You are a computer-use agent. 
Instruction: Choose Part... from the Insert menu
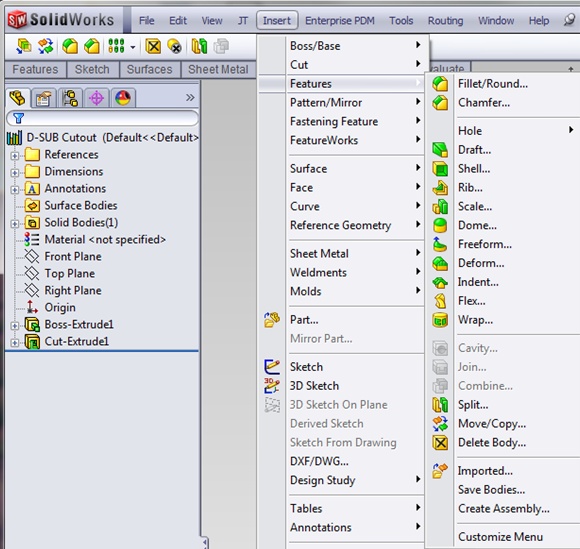coord(304,320)
